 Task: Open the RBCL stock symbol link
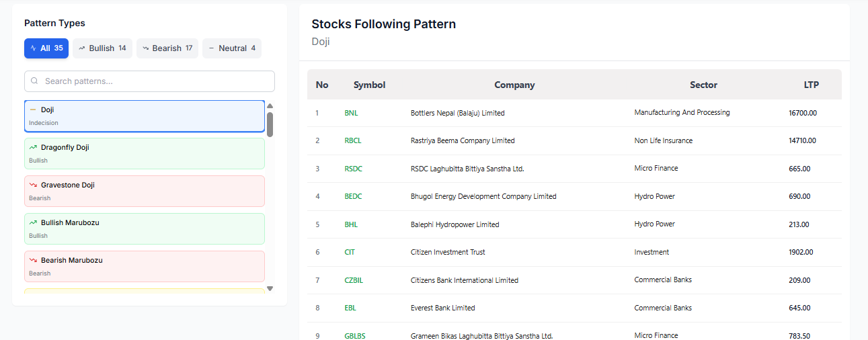[352, 141]
